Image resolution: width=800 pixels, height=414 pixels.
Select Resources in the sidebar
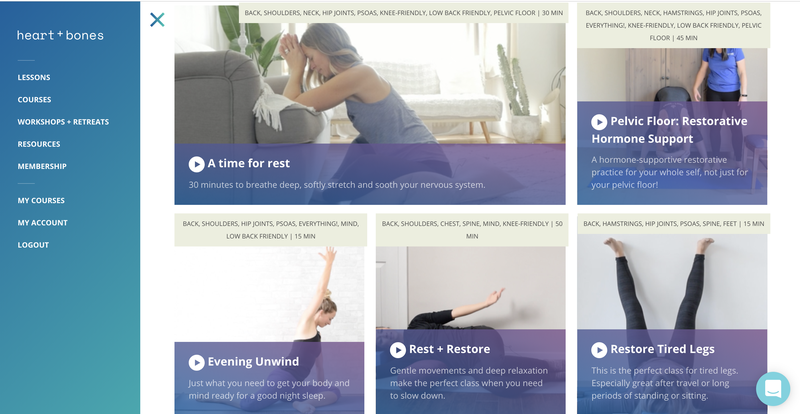pos(39,144)
